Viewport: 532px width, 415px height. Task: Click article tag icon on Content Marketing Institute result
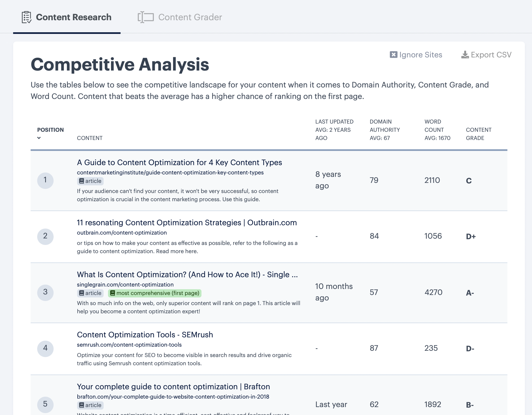pyautogui.click(x=81, y=181)
